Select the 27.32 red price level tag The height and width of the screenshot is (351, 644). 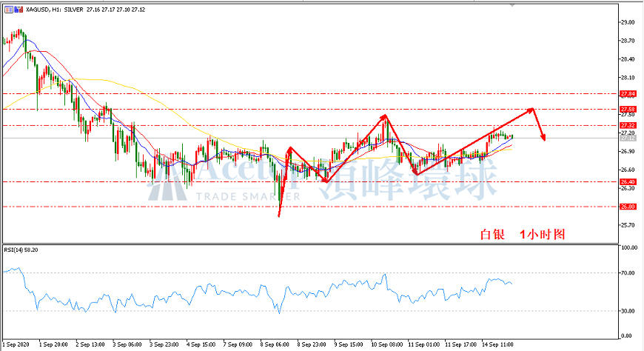click(x=628, y=125)
